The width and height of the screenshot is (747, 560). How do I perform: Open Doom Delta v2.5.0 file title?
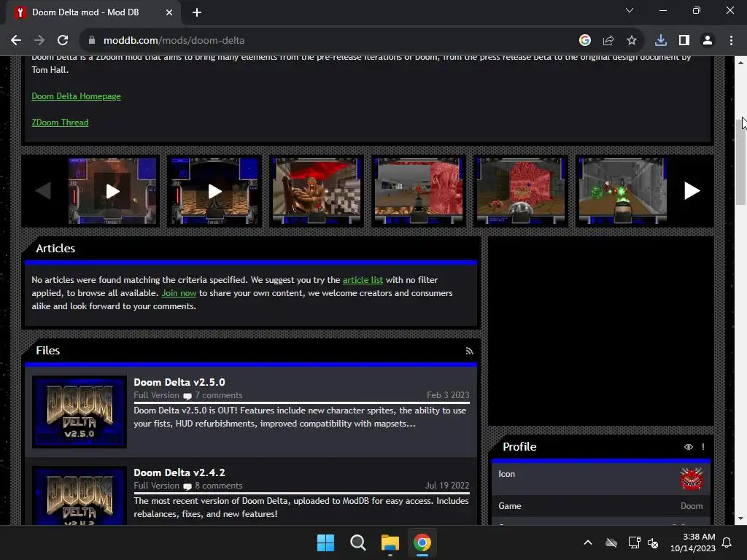coord(179,382)
